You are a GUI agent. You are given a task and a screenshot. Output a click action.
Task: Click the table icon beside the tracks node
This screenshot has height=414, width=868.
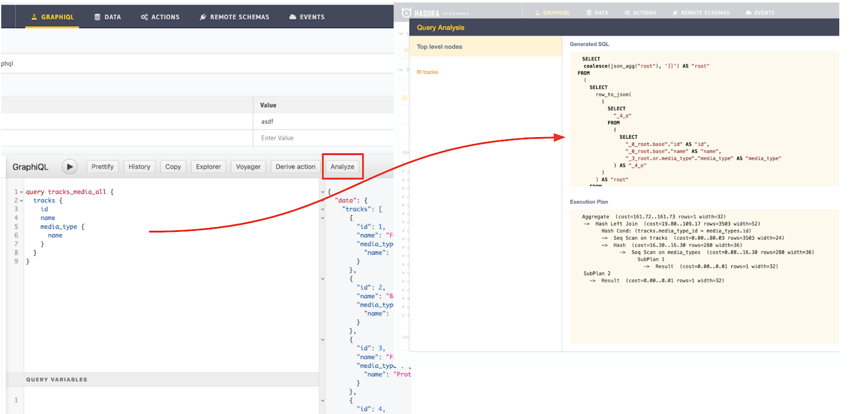tap(419, 72)
